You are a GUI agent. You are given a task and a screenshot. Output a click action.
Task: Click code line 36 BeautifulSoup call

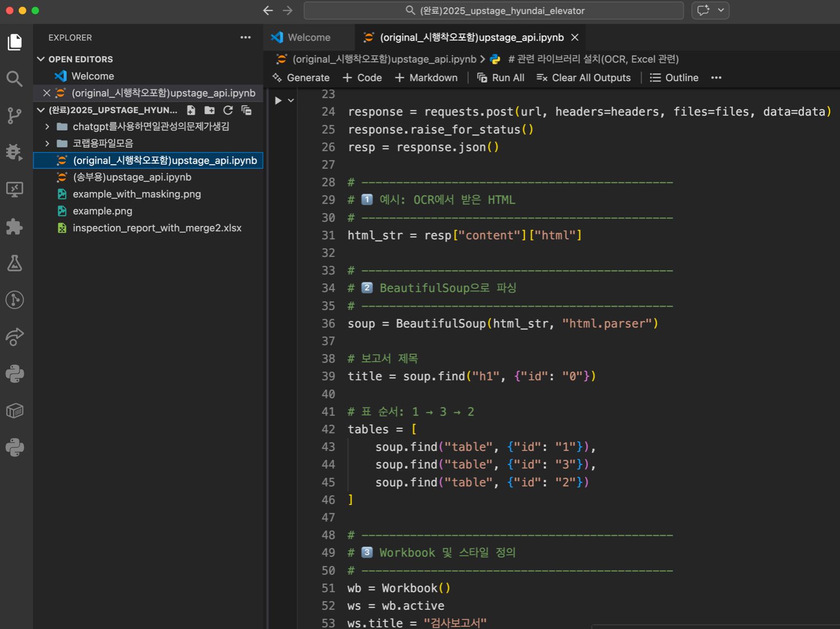(x=503, y=323)
